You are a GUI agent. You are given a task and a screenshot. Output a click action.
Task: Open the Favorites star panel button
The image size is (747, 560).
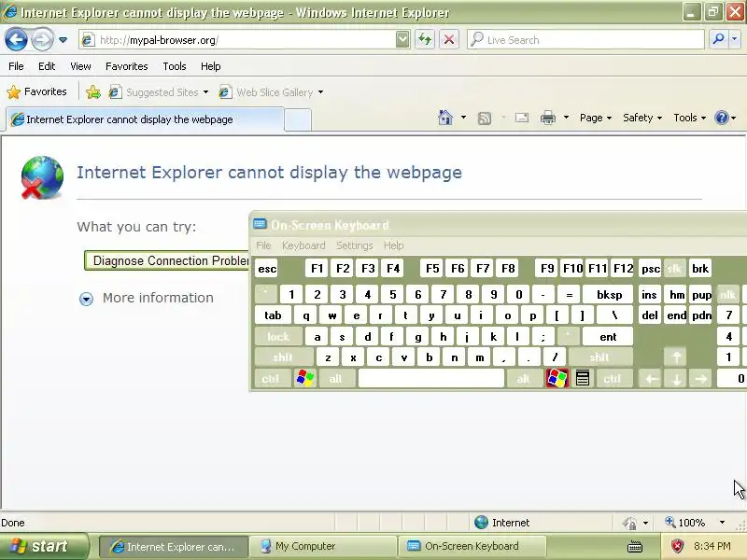pos(37,91)
